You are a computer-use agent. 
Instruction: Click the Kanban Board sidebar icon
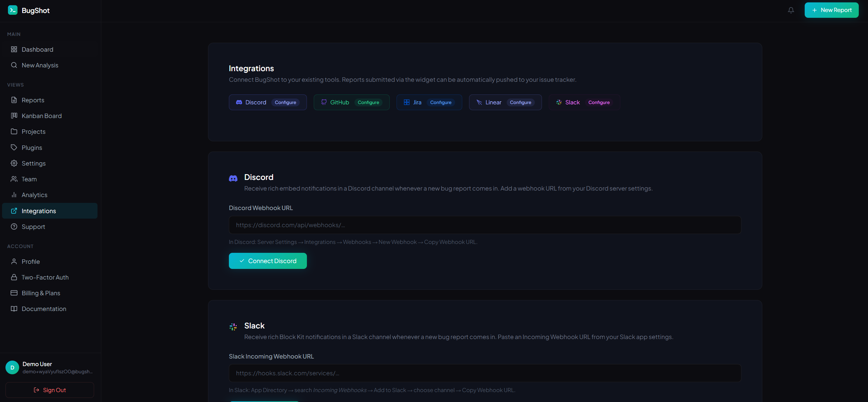pos(14,116)
